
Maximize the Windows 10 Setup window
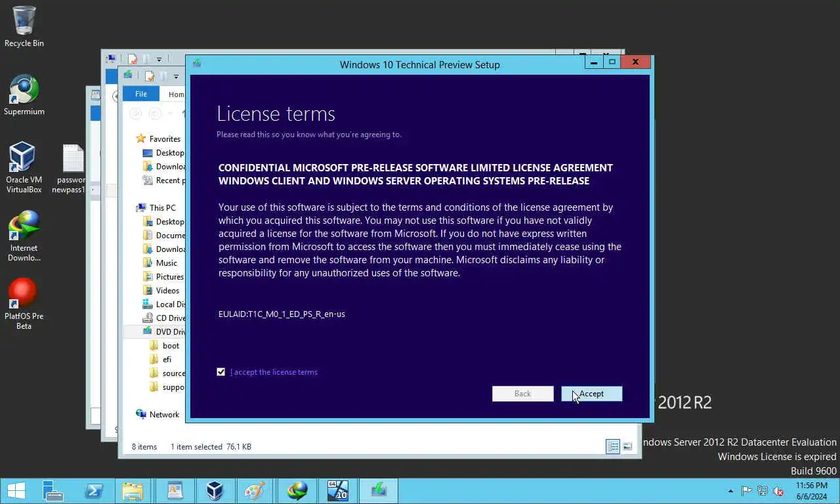tap(612, 62)
